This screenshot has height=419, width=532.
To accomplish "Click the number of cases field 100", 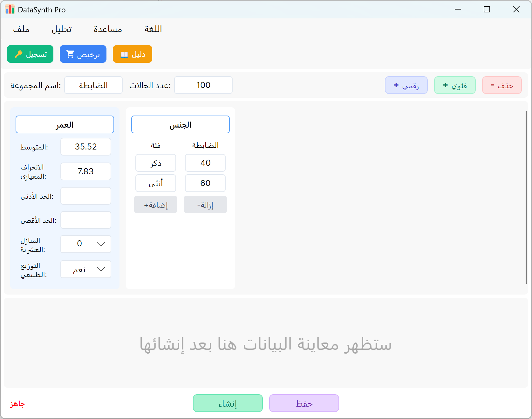I will [x=203, y=85].
